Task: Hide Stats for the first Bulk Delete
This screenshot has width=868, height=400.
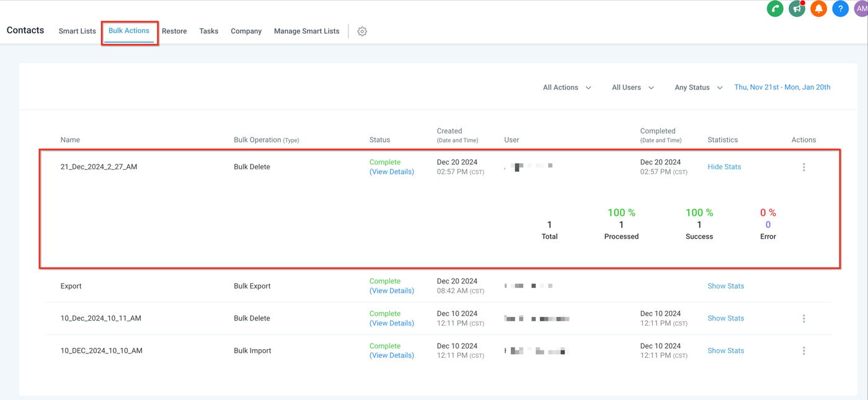Action: pos(724,167)
